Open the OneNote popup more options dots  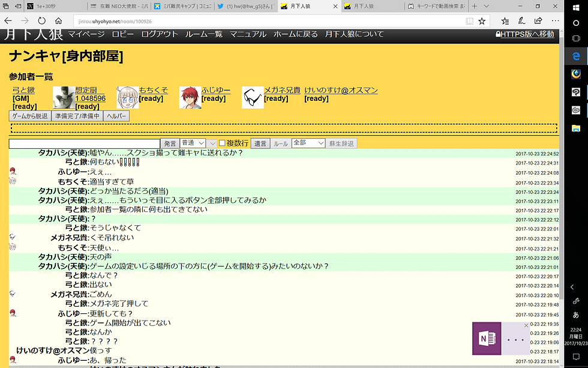click(x=515, y=340)
